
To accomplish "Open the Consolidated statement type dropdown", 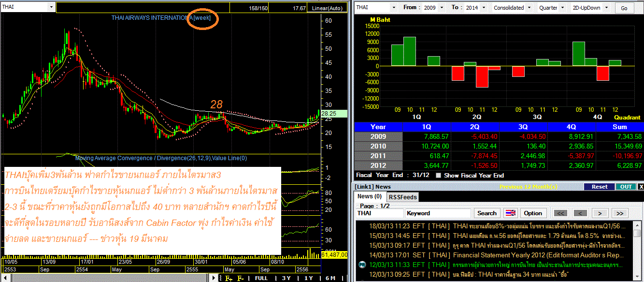I will pyautogui.click(x=530, y=8).
